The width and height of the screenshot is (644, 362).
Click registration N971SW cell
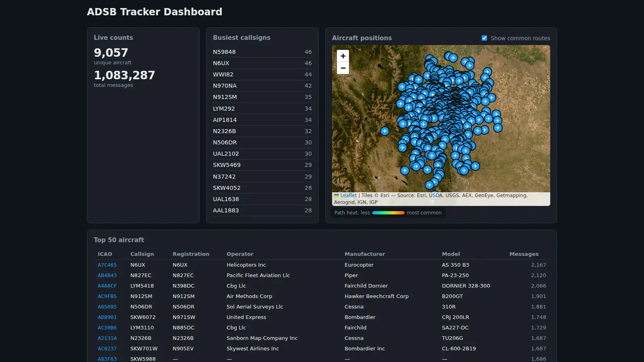184,317
